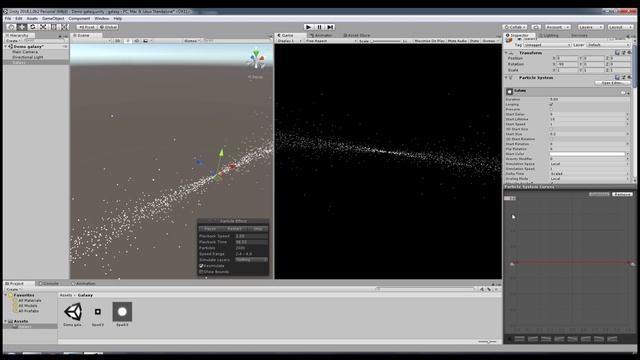Open the Layout dropdown

tap(620, 27)
